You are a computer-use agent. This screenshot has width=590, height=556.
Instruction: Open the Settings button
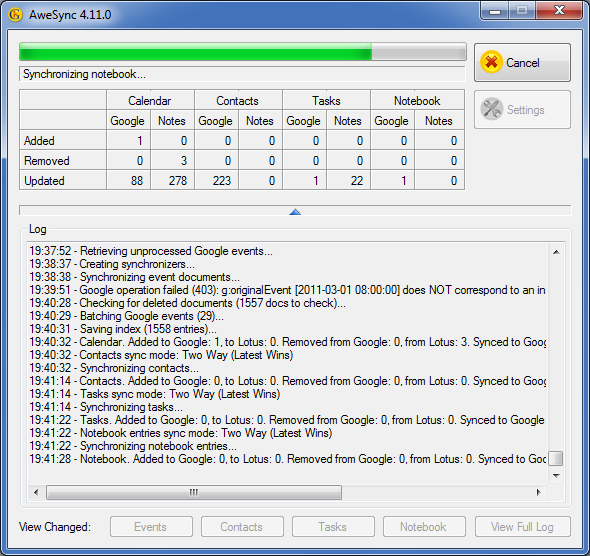click(x=522, y=109)
